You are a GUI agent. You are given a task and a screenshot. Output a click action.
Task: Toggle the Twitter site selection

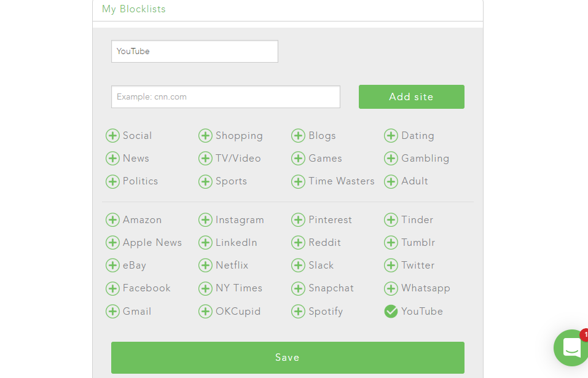point(391,266)
